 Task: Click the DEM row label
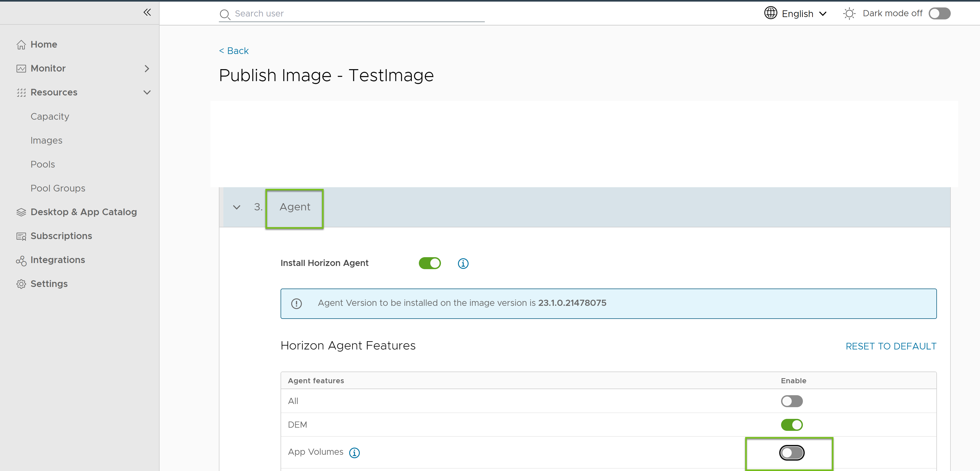tap(297, 425)
